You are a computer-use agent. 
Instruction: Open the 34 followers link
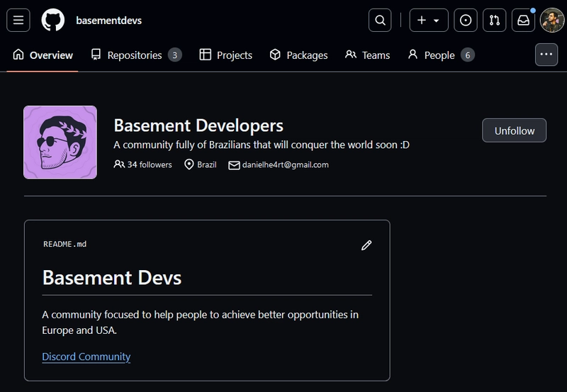[143, 164]
